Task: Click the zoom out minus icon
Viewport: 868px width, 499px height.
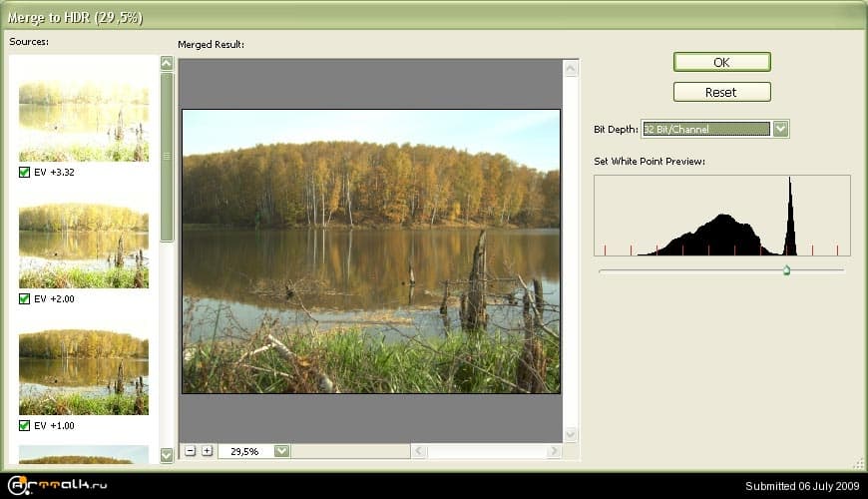Action: 191,451
